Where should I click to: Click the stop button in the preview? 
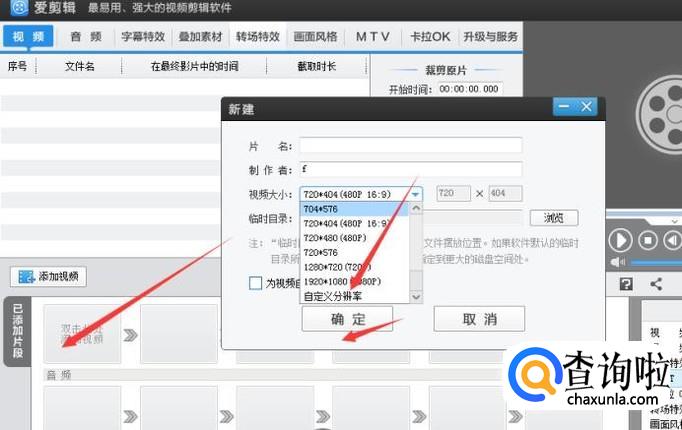point(648,240)
